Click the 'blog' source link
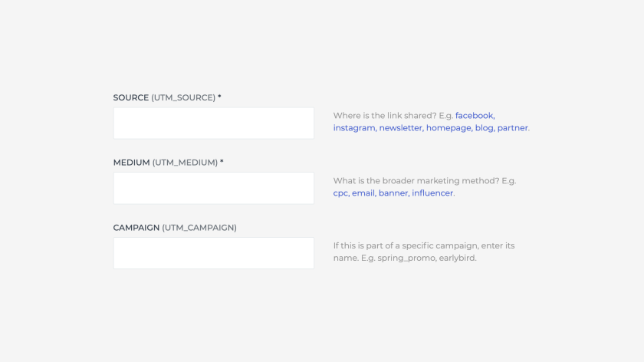This screenshot has width=644, height=362. click(484, 128)
